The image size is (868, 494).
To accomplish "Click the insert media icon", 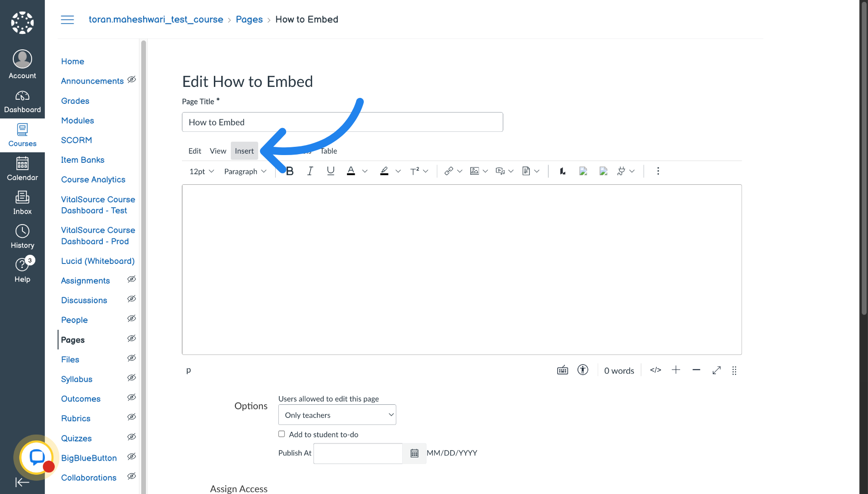I will (500, 171).
